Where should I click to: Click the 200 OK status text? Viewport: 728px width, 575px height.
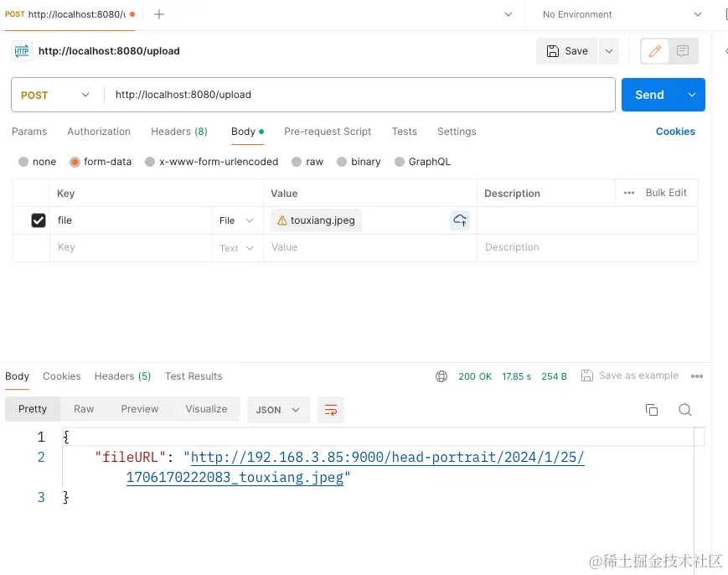[x=475, y=376]
